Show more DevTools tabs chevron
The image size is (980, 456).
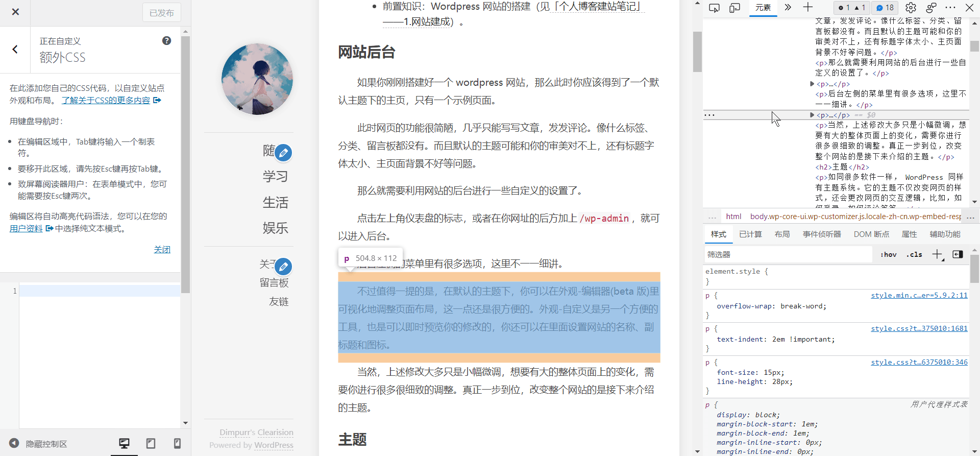coord(788,8)
